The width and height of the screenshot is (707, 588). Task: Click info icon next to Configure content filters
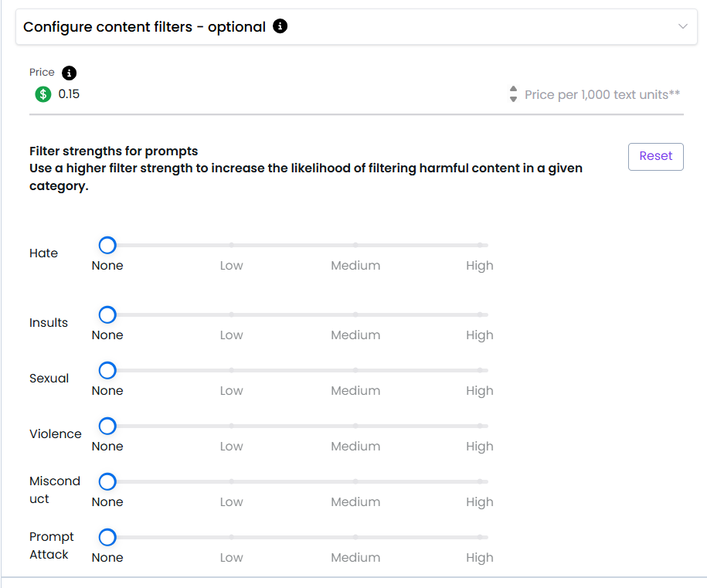[280, 27]
